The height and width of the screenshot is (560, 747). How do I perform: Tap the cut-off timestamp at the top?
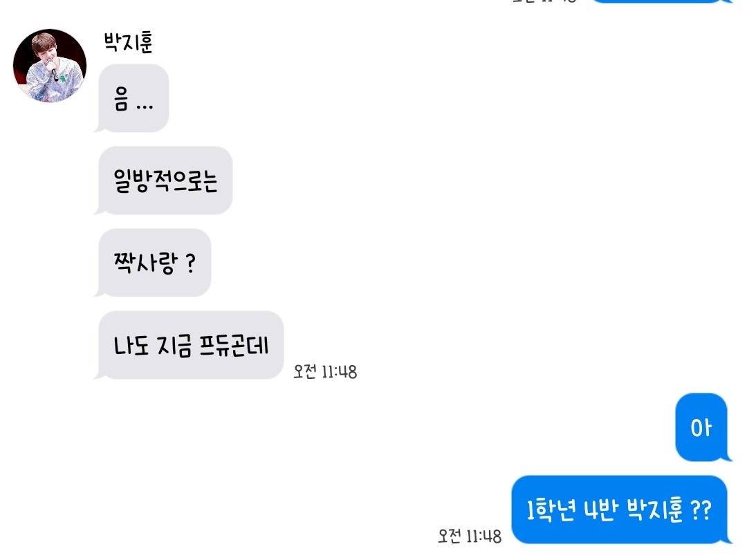(545, 1)
